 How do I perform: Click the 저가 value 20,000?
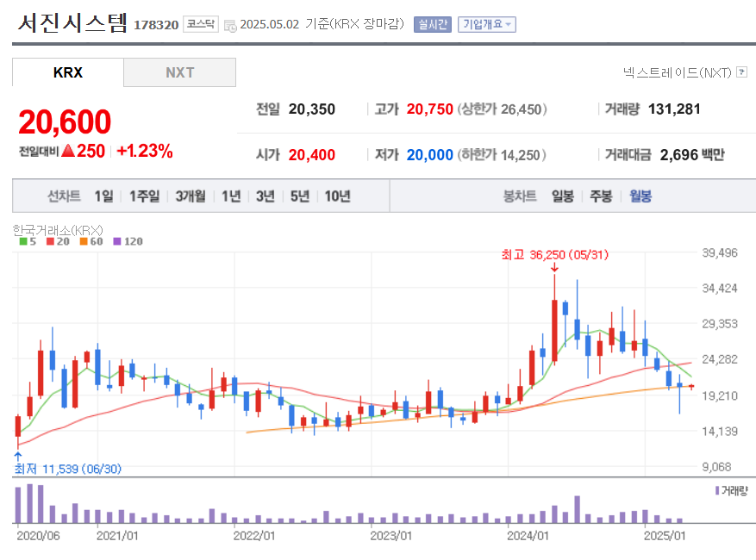click(429, 155)
